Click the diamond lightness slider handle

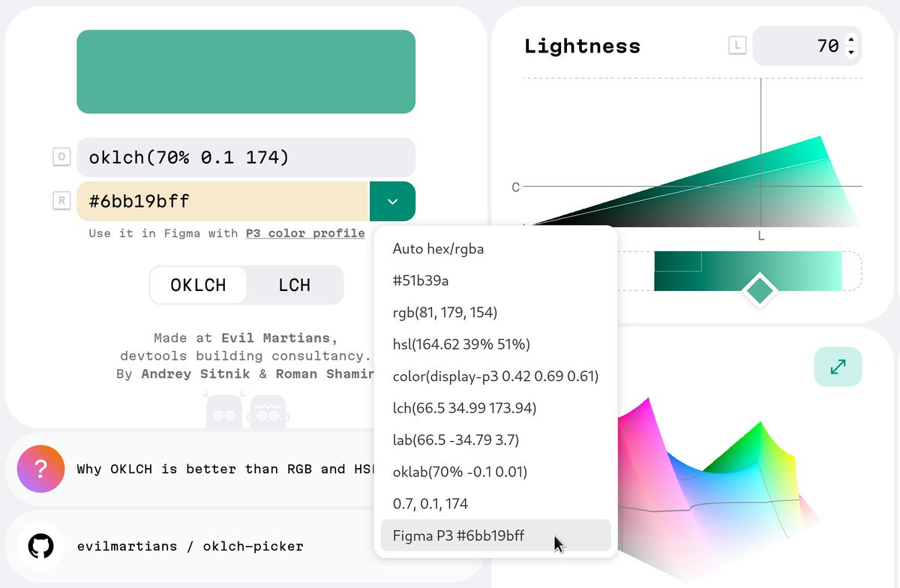(760, 291)
